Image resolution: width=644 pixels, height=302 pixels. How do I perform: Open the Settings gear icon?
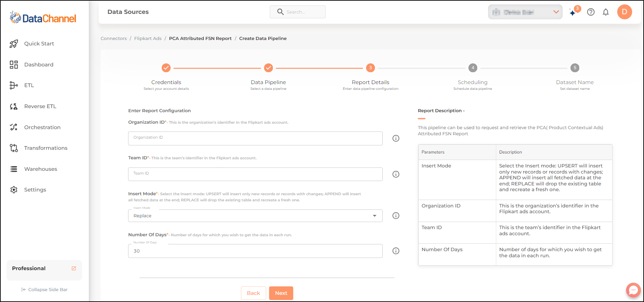click(14, 190)
